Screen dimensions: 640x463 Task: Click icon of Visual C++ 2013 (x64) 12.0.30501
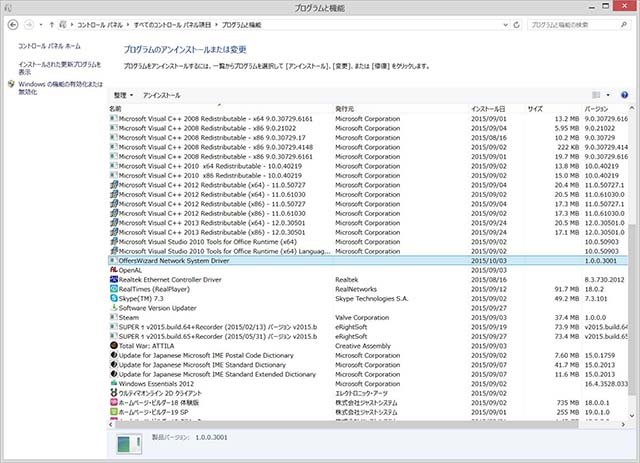point(114,223)
